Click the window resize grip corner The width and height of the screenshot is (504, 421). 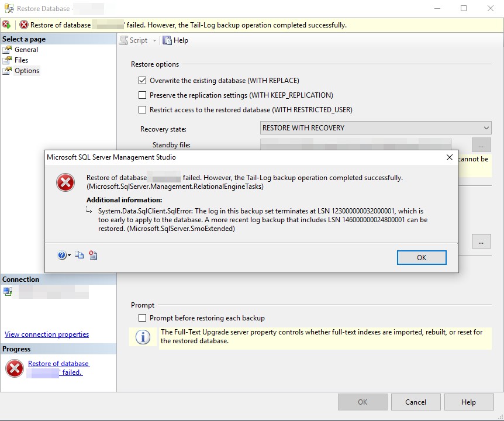pos(500,417)
